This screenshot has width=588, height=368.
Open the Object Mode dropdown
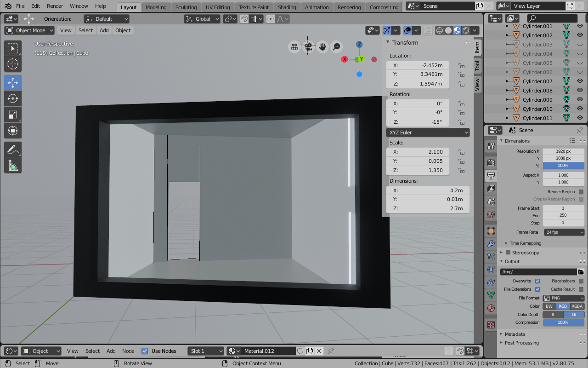coord(30,30)
